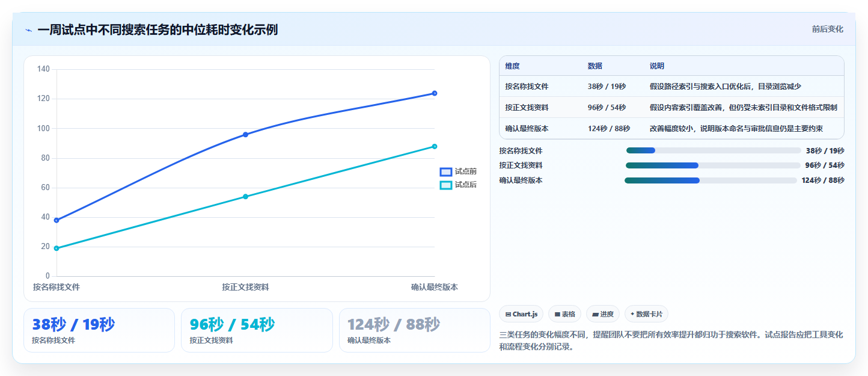Click the description starting 改善幅度较小
This screenshot has width=868, height=376.
736,129
